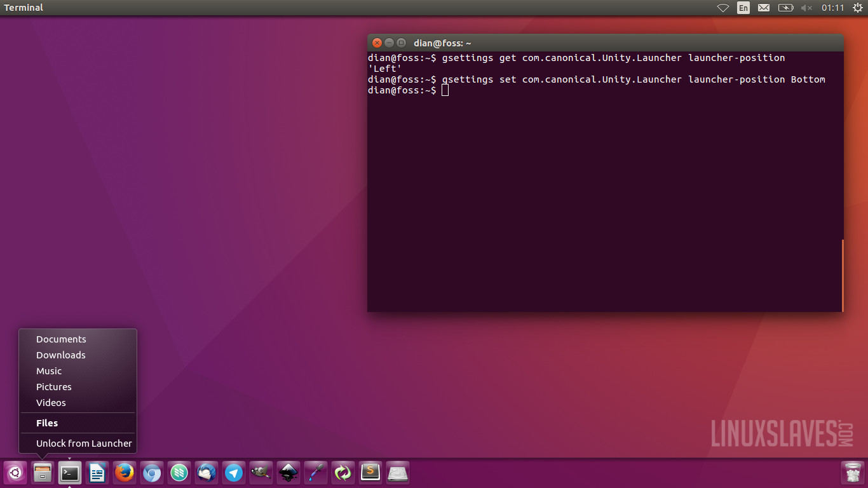Open the color picker eyedropper app
Viewport: 868px width, 488px height.
click(x=316, y=473)
